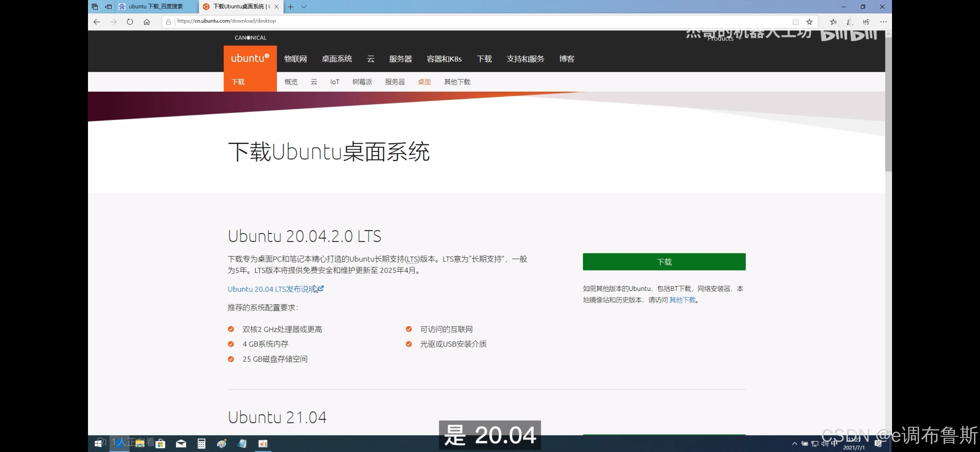Click the share page icon
The height and width of the screenshot is (452, 980).
(x=866, y=22)
